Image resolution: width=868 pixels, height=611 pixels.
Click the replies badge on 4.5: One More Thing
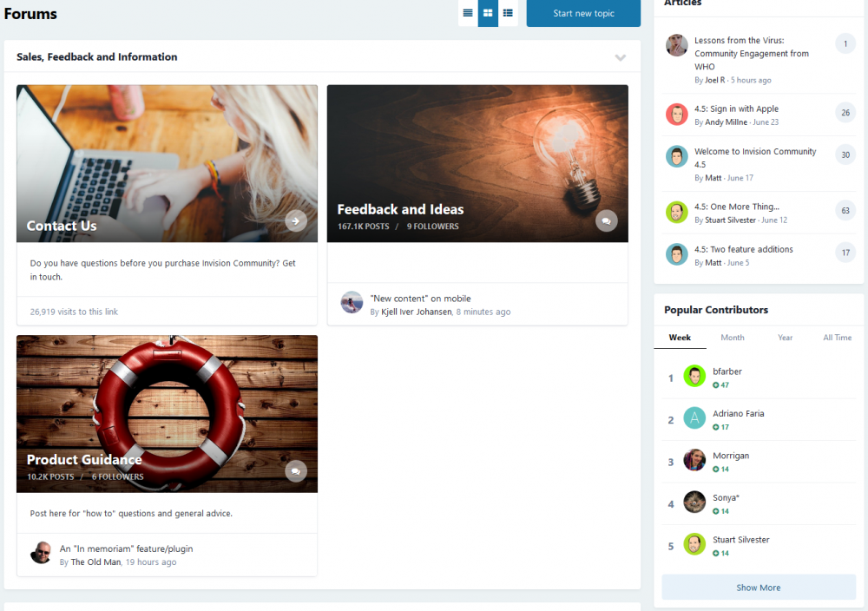845,210
